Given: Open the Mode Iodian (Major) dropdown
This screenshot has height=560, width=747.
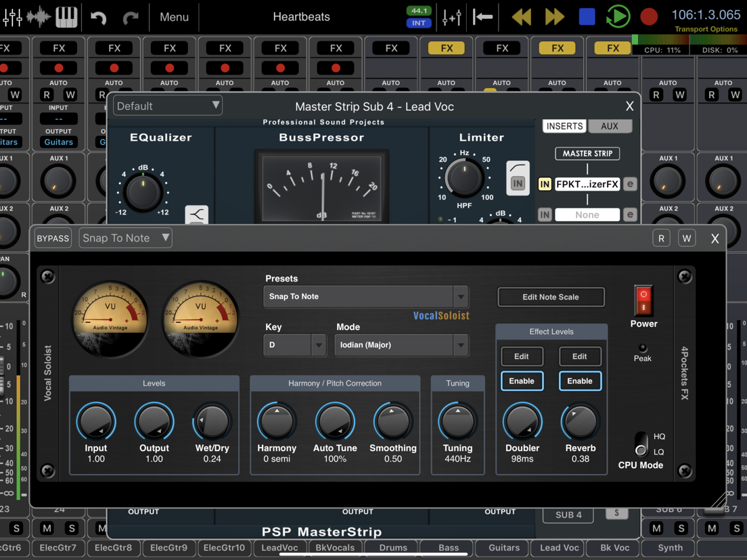Looking at the screenshot, I should point(402,345).
